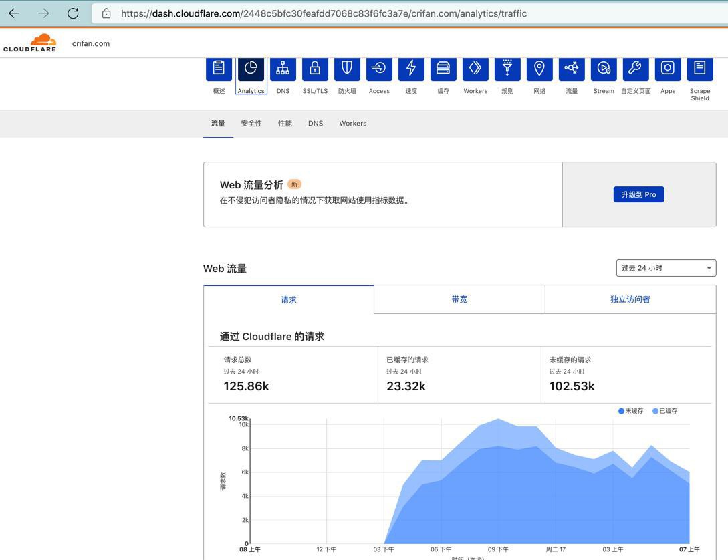Reload the current page
728x560 pixels.
point(73,13)
